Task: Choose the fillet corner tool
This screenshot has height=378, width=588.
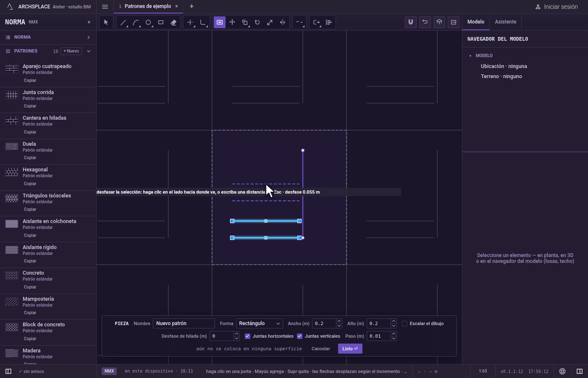Action: point(203,22)
